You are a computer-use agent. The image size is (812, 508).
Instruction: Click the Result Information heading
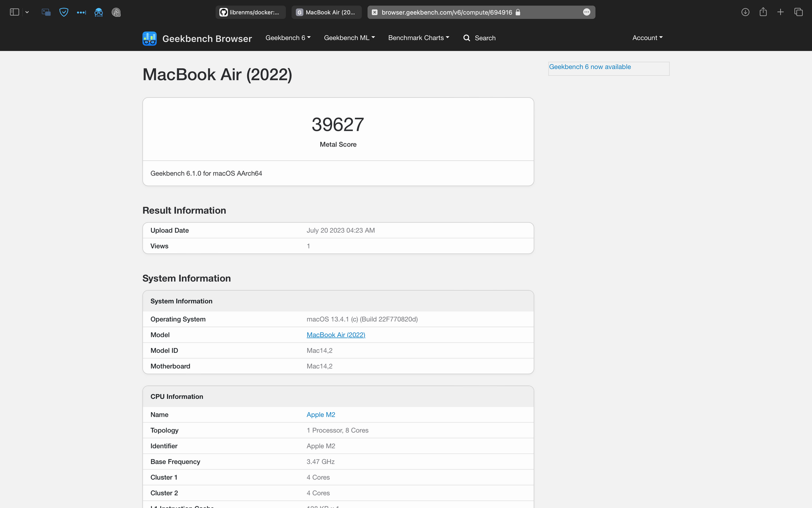coord(184,210)
